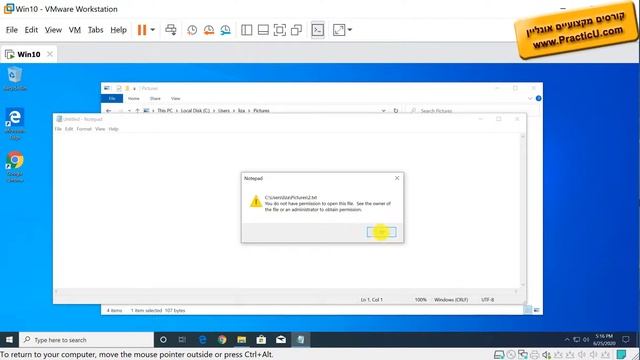Image resolution: width=640 pixels, height=360 pixels.
Task: Refresh the Explorer Pictures folder
Action: pos(396,111)
